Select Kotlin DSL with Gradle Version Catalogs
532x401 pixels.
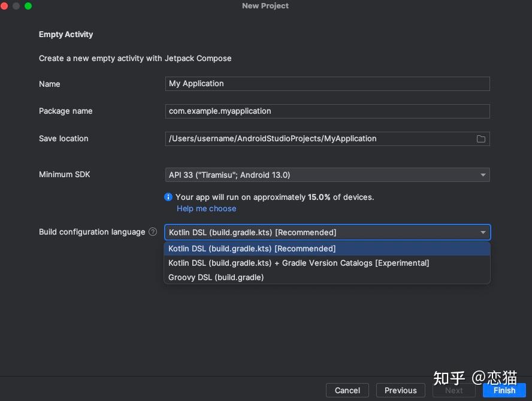[x=299, y=263]
